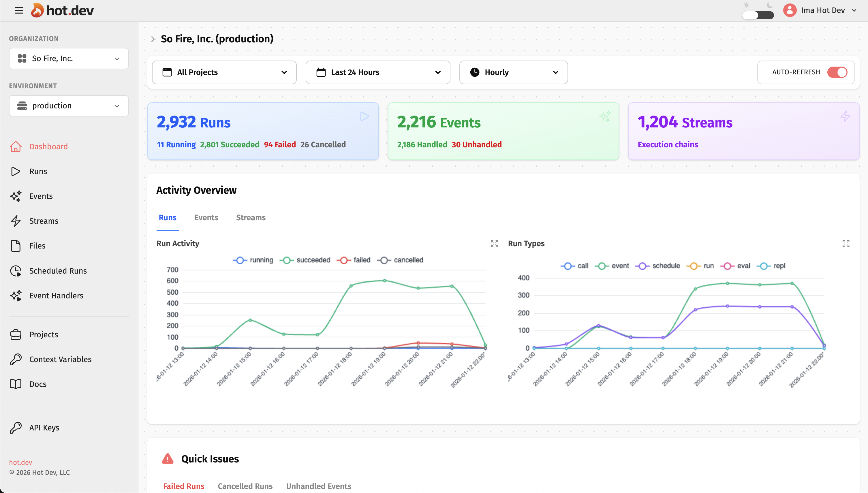The width and height of the screenshot is (868, 493).
Task: Expand the Run Types chart fullscreen
Action: coord(846,243)
